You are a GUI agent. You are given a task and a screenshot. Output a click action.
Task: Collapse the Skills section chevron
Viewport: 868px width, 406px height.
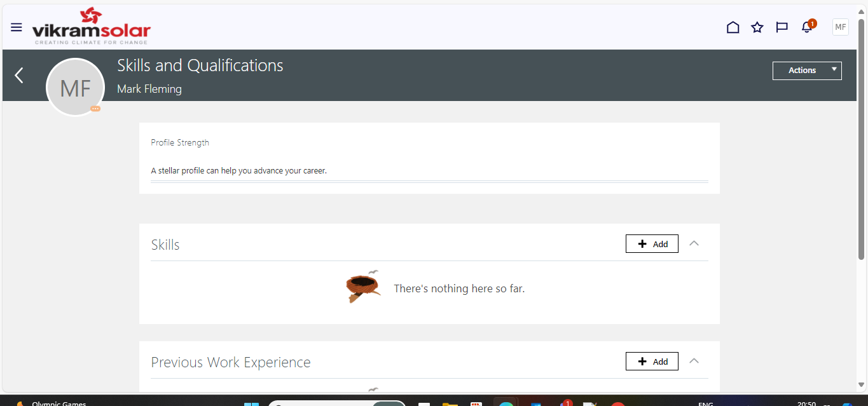click(694, 243)
